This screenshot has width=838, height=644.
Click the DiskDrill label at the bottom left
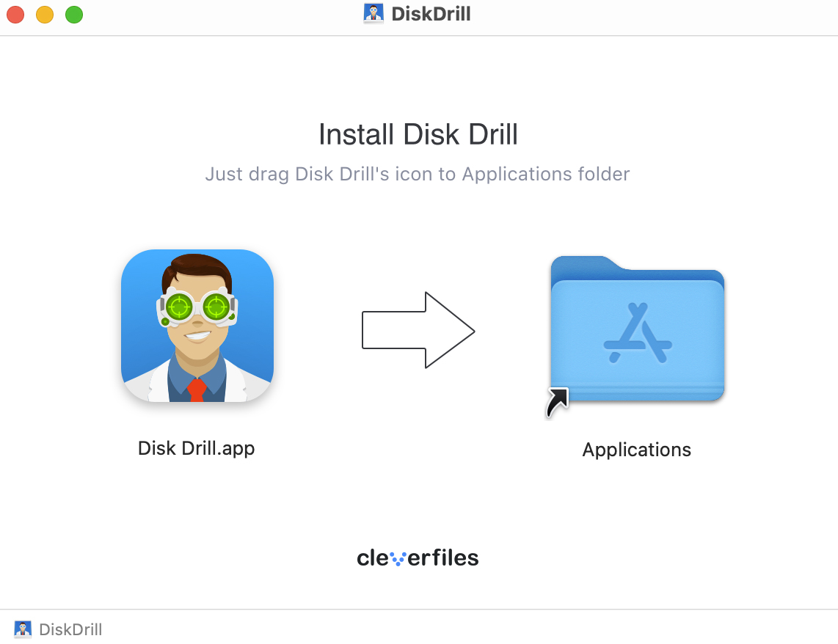point(70,629)
